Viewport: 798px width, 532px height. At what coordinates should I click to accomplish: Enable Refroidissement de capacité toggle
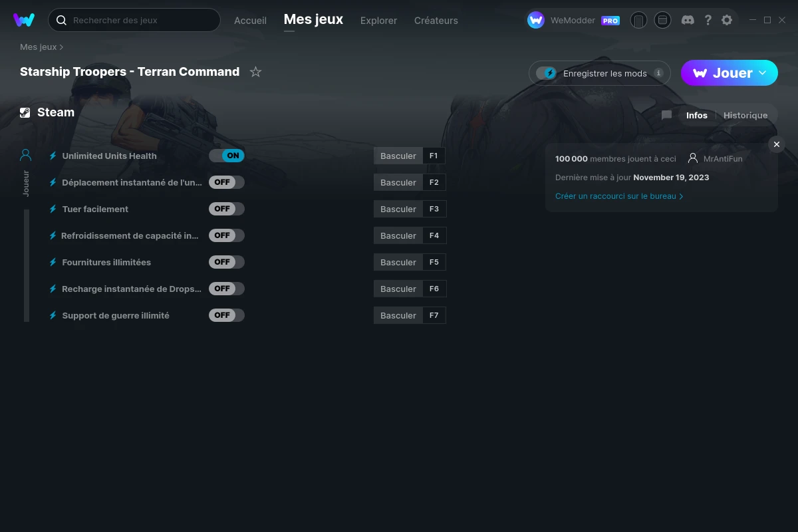tap(227, 235)
